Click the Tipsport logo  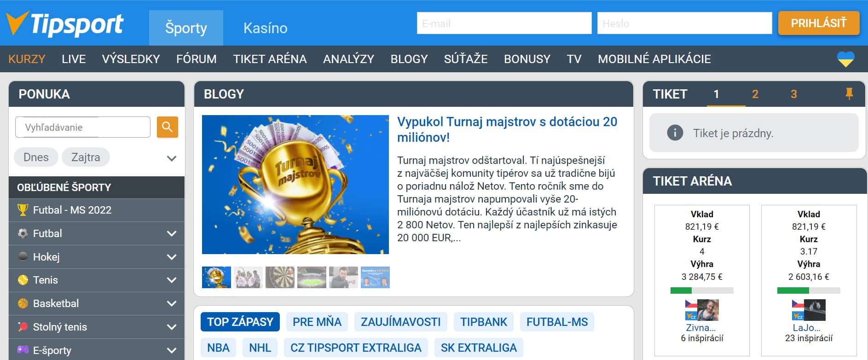(64, 23)
